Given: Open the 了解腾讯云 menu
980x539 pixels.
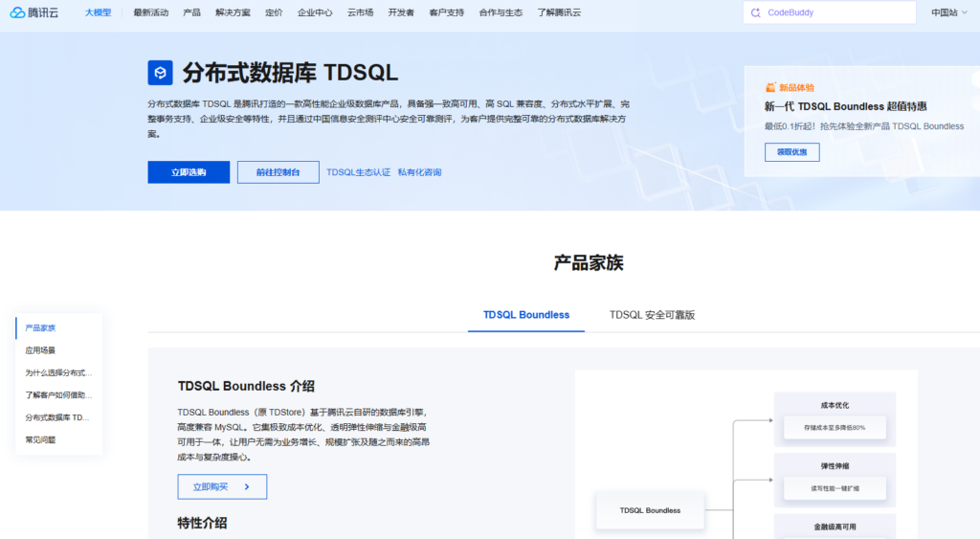Looking at the screenshot, I should [x=559, y=12].
